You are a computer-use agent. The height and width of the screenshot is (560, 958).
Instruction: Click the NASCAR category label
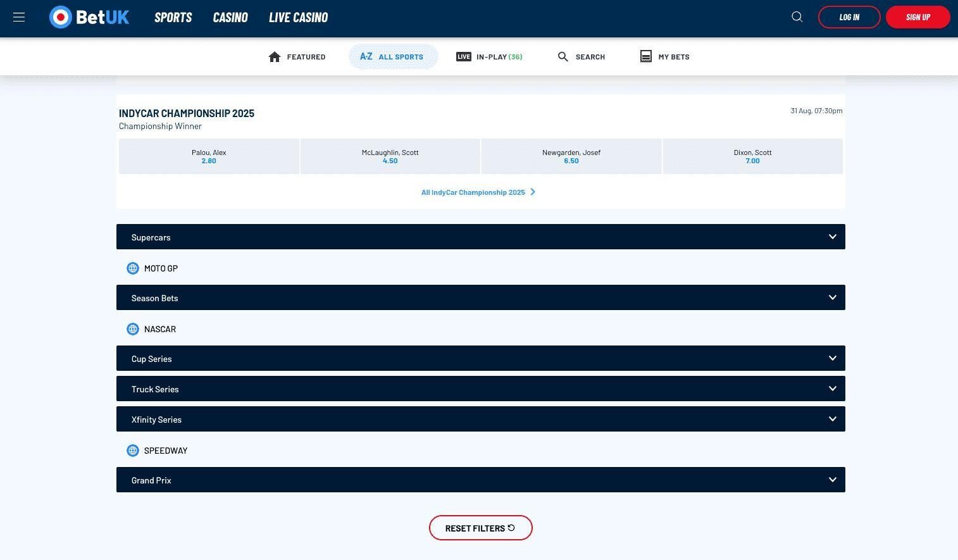click(160, 329)
